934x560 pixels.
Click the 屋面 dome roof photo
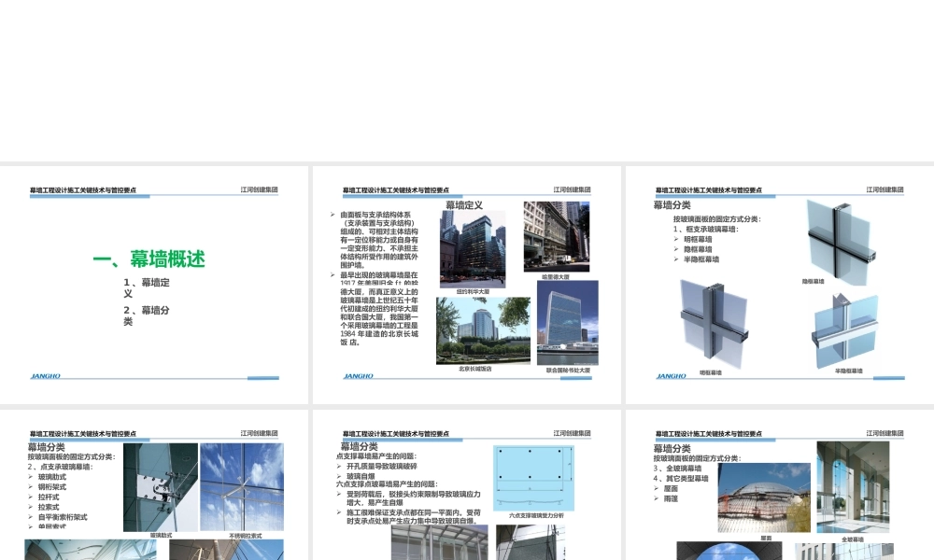(764, 497)
